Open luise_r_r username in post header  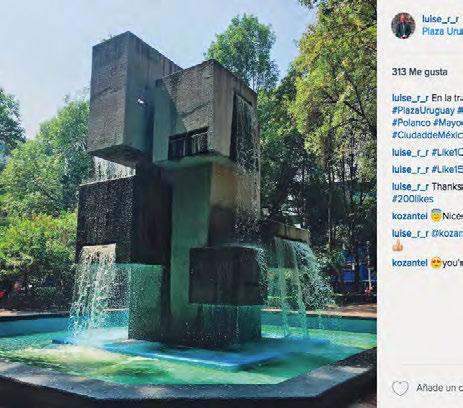(x=440, y=19)
